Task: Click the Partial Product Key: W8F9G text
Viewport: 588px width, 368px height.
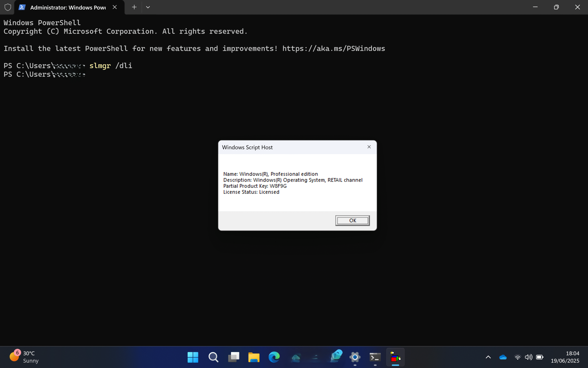Action: pos(255,186)
